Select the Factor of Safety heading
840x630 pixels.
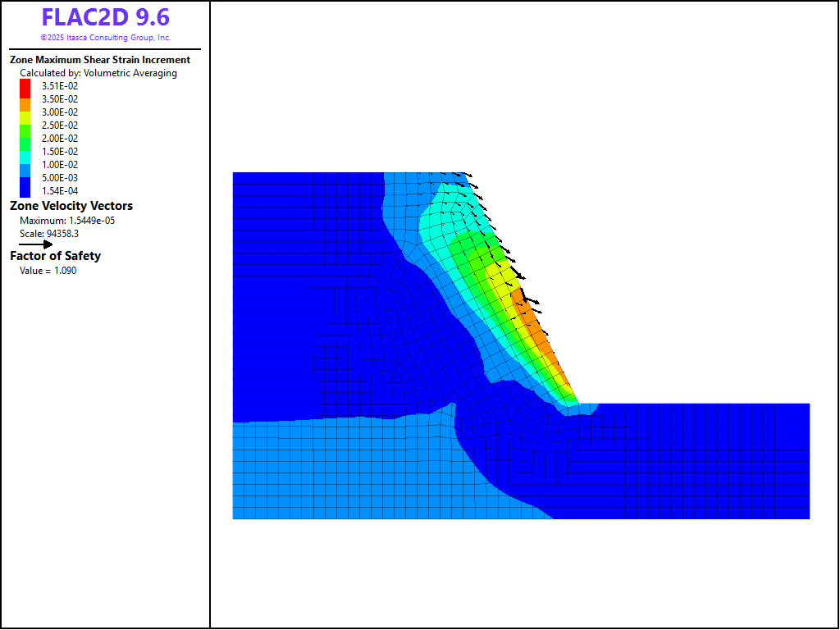tap(56, 256)
